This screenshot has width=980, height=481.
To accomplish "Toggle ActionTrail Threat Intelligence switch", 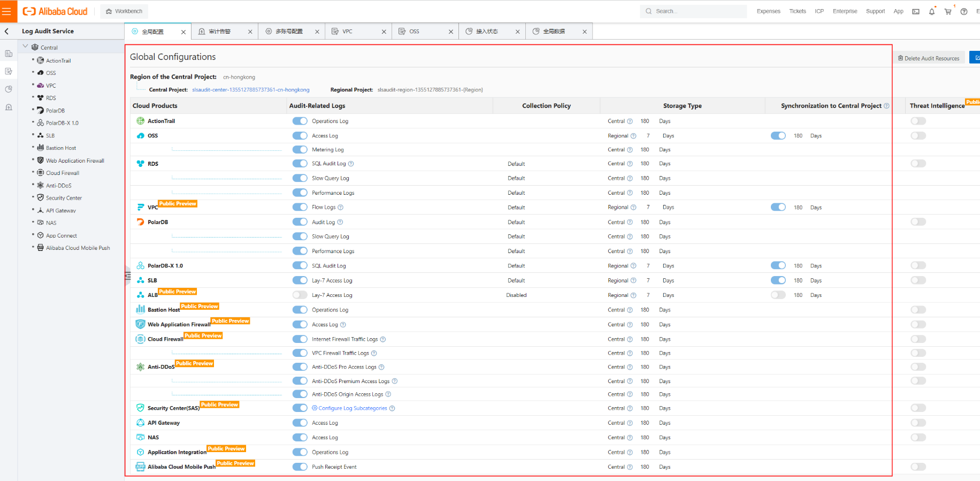I will (x=918, y=121).
